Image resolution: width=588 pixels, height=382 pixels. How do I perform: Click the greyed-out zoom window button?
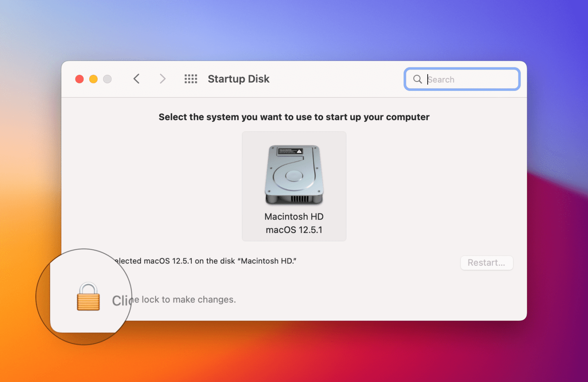point(108,79)
